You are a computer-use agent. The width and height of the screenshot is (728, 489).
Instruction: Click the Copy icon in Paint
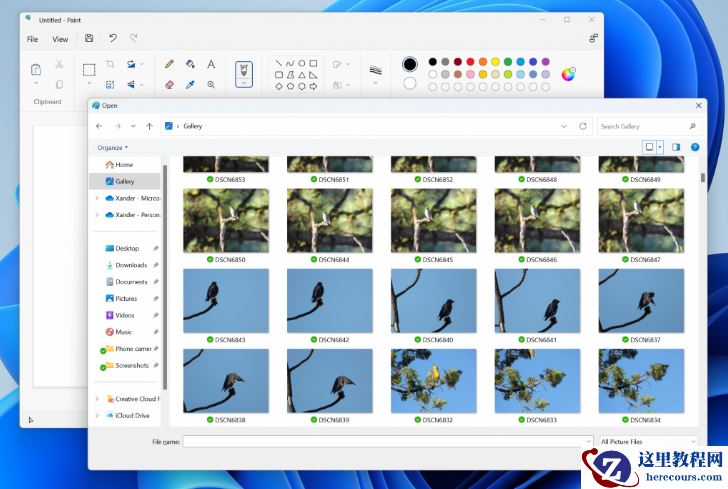tap(59, 85)
